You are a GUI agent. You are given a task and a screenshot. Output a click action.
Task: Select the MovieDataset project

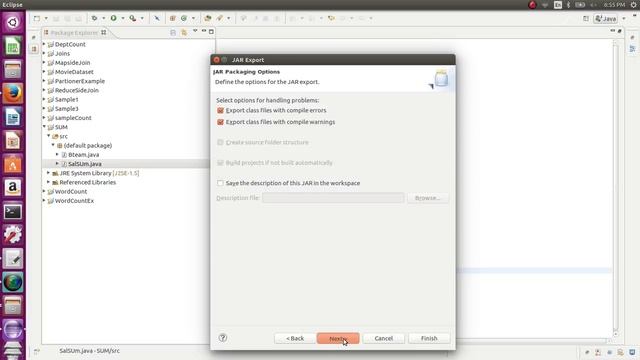point(74,72)
